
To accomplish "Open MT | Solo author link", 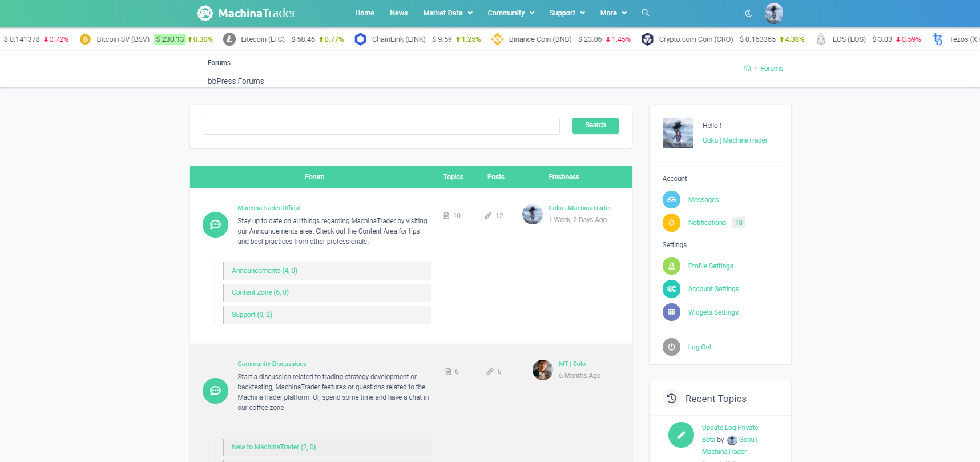I will [572, 364].
